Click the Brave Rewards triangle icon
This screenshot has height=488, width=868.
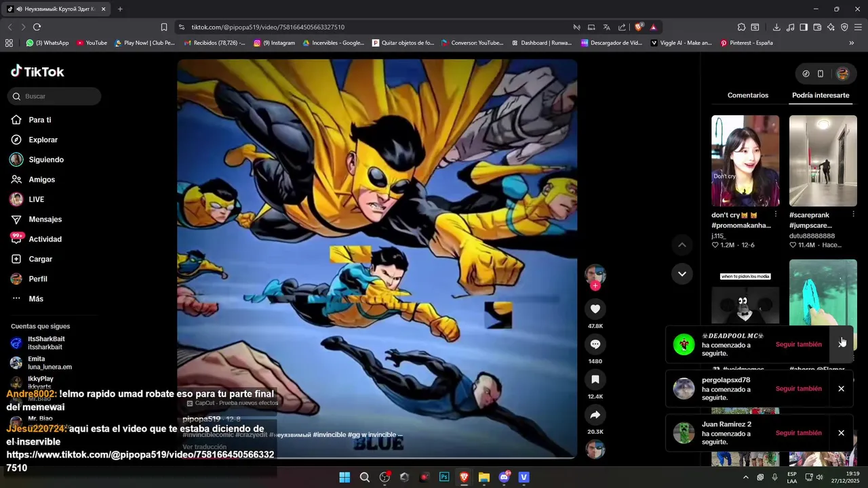pyautogui.click(x=653, y=27)
